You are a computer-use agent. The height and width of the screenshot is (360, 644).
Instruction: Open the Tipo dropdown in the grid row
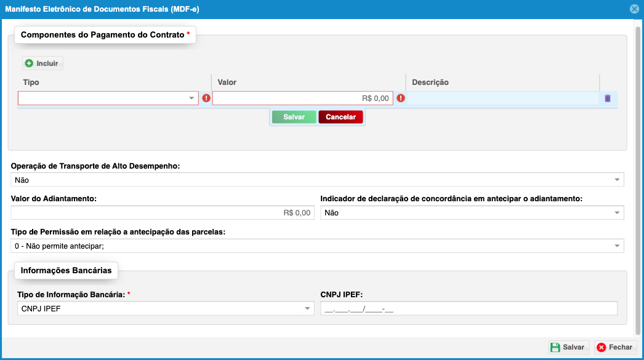[x=191, y=98]
